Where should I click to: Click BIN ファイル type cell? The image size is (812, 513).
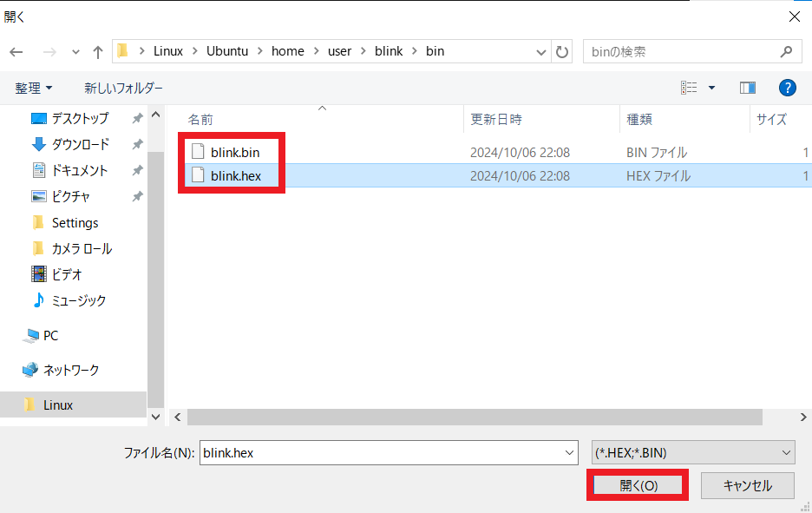657,153
